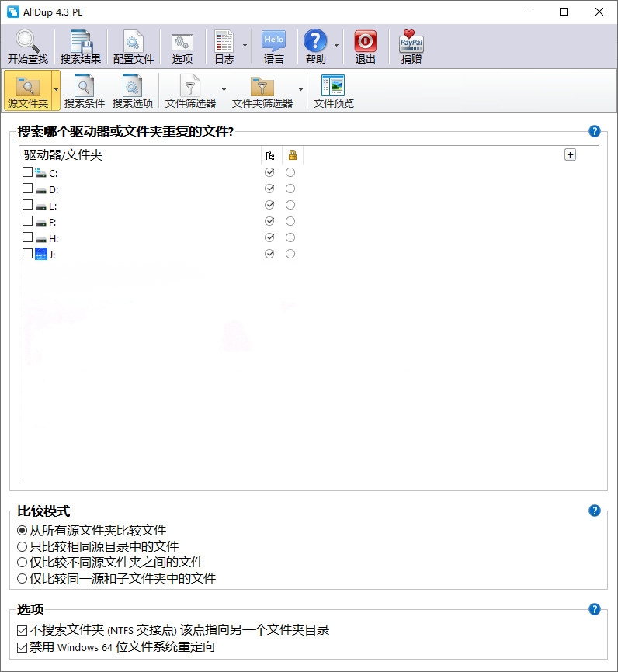Toggle subfolder scan for E: drive
618x672 pixels.
pos(269,205)
